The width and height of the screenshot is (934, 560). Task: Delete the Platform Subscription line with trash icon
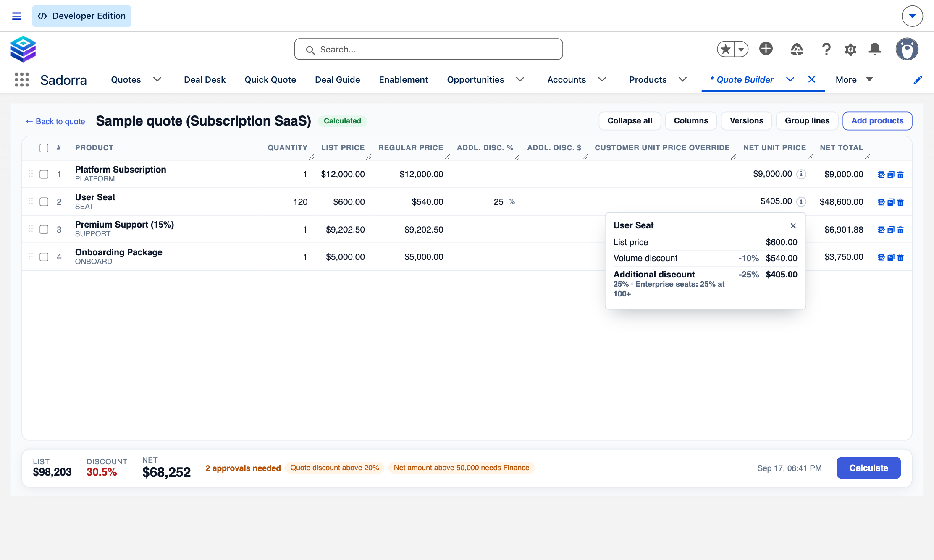900,175
